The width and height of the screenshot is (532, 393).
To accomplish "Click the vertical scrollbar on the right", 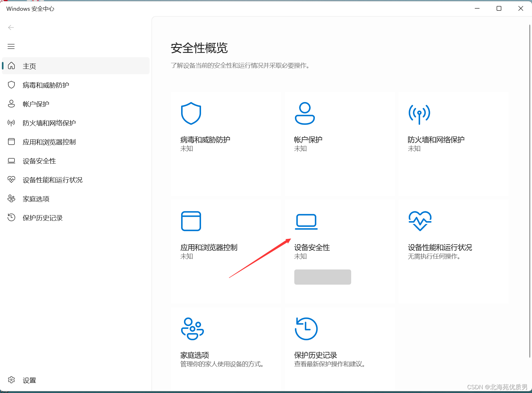I will point(530,191).
